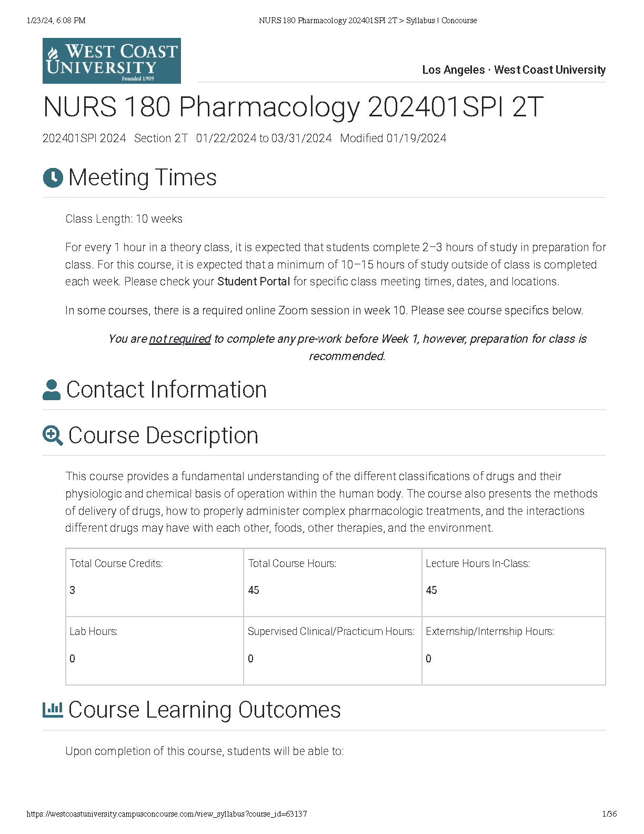Jump to the Meeting Times section heading

pyautogui.click(x=143, y=178)
